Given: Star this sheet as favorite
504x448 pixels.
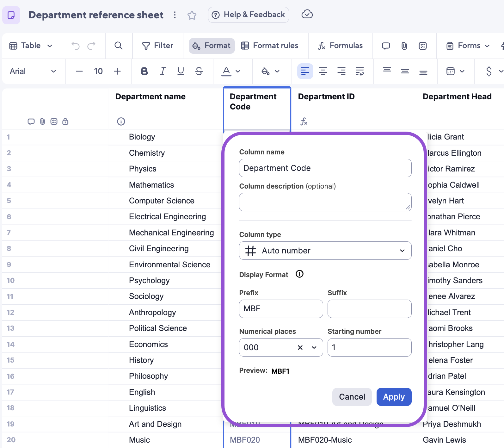Looking at the screenshot, I should pos(192,15).
